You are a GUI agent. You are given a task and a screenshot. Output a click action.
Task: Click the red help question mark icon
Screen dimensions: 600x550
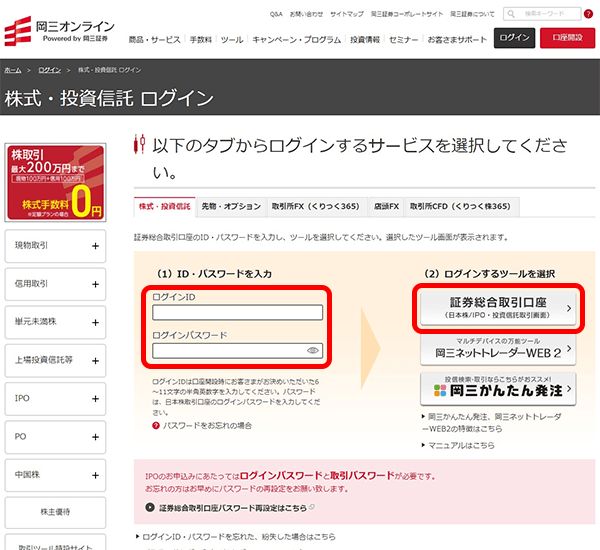coord(588,14)
